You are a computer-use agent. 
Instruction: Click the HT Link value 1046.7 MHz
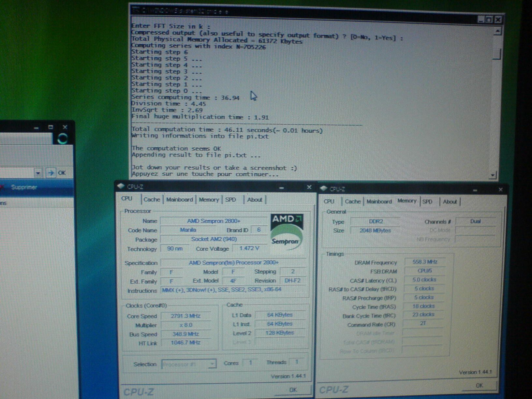click(185, 343)
